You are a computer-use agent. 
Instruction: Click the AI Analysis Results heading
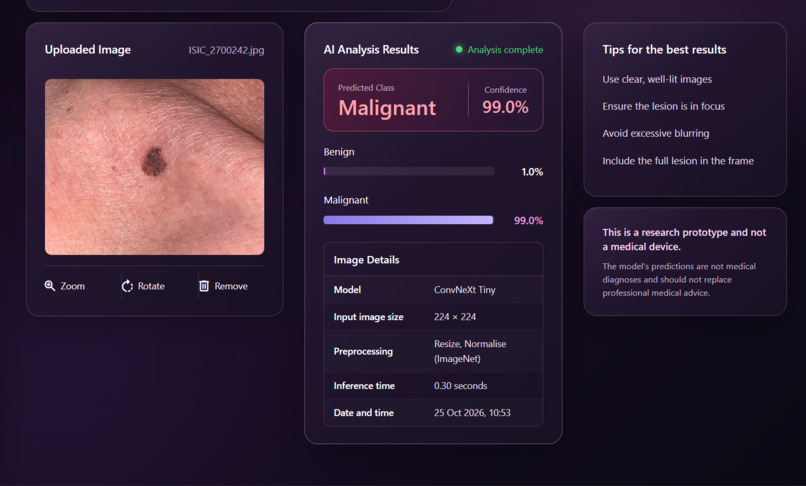(x=371, y=49)
